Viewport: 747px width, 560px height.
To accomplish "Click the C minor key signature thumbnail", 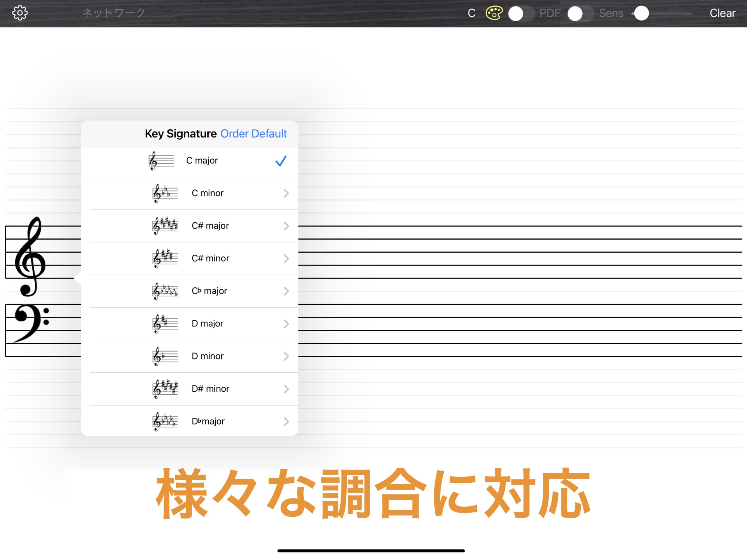I will click(165, 193).
